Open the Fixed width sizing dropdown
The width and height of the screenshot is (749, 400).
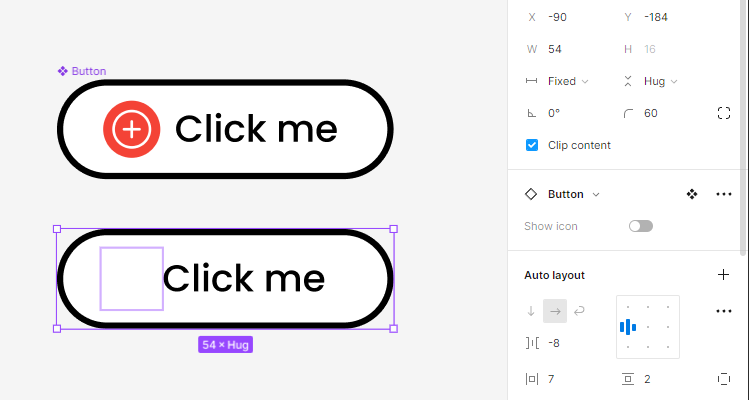click(x=568, y=81)
